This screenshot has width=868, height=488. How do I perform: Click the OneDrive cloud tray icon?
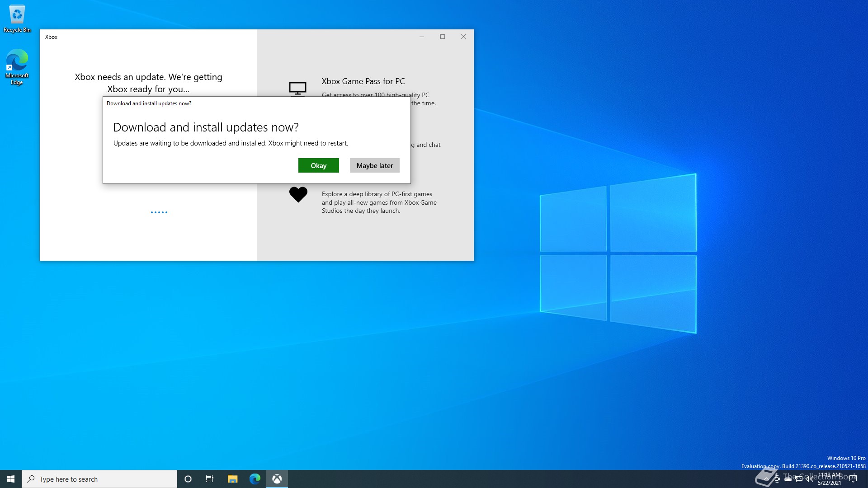[x=788, y=479]
